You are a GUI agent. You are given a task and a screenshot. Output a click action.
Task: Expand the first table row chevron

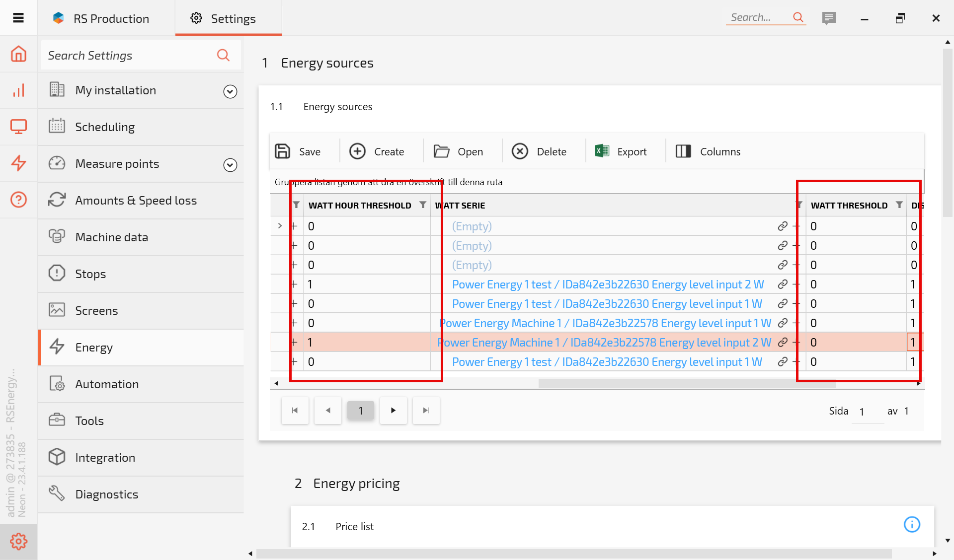pyautogui.click(x=280, y=226)
